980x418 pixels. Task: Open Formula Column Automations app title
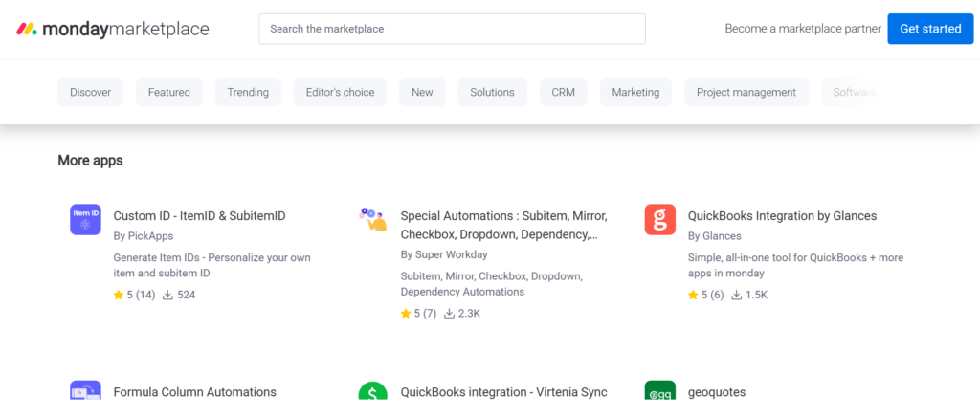pyautogui.click(x=195, y=392)
